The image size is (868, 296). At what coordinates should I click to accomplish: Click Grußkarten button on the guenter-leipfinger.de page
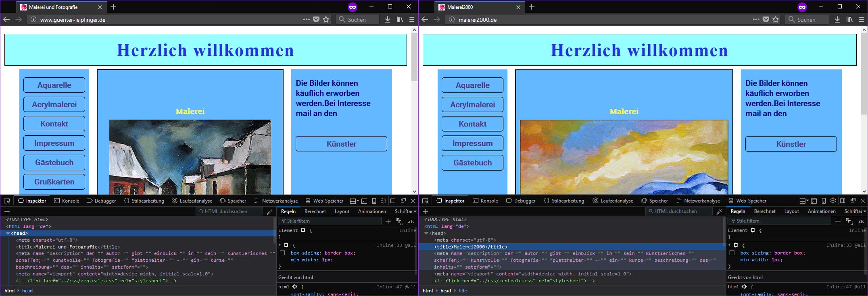tap(54, 182)
